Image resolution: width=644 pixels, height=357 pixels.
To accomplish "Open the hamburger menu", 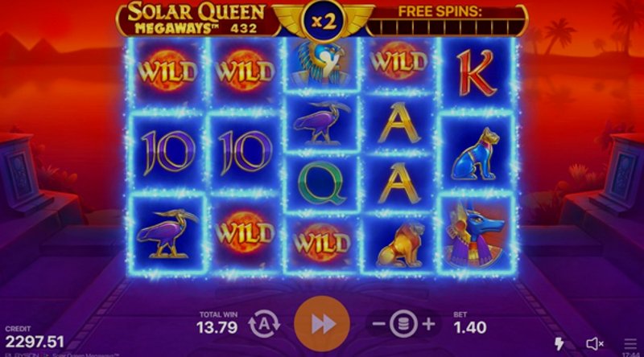I will point(630,344).
